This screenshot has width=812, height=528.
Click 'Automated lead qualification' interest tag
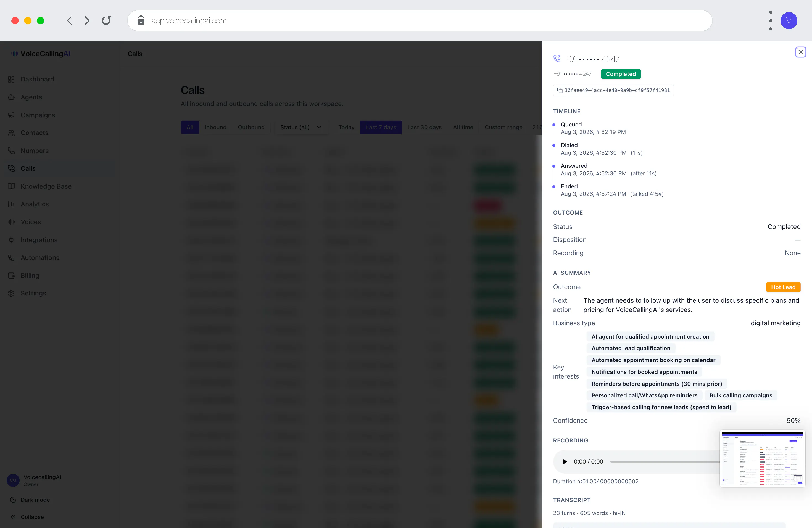click(x=631, y=348)
